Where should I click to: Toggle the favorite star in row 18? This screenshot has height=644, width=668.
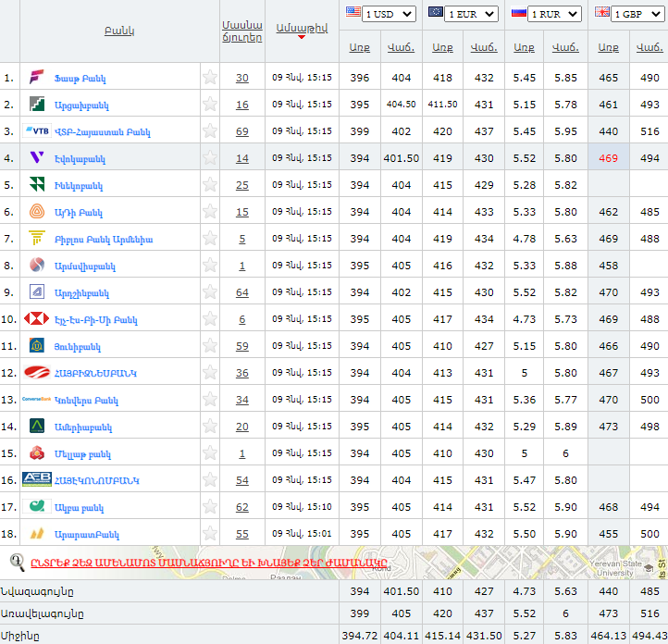(210, 533)
